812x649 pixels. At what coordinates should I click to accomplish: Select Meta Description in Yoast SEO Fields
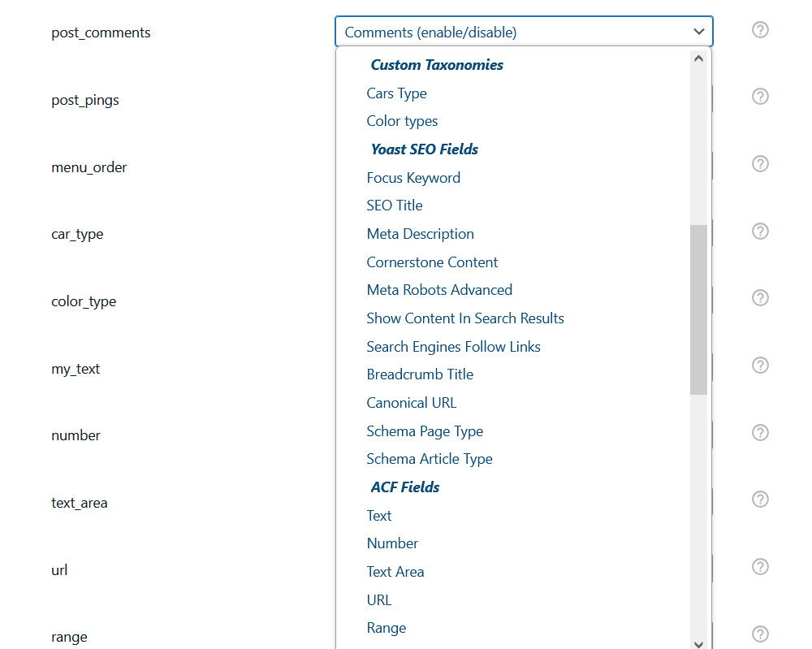pyautogui.click(x=420, y=234)
